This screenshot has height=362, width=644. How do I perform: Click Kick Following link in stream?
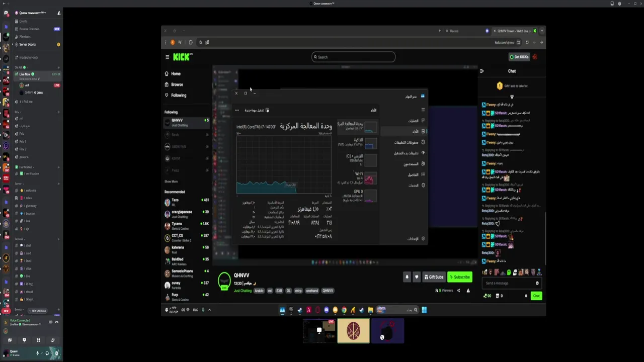click(x=176, y=95)
